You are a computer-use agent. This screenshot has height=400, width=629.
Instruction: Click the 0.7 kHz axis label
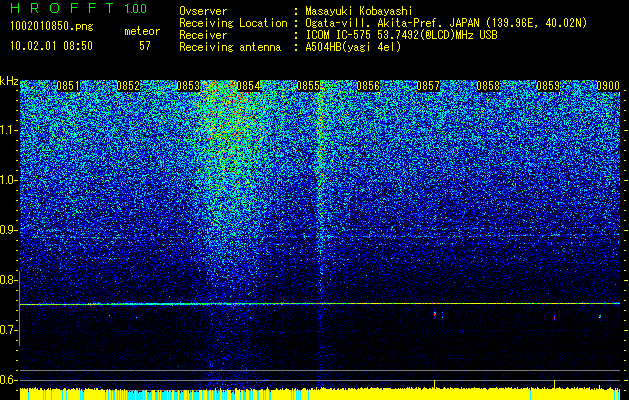point(8,330)
